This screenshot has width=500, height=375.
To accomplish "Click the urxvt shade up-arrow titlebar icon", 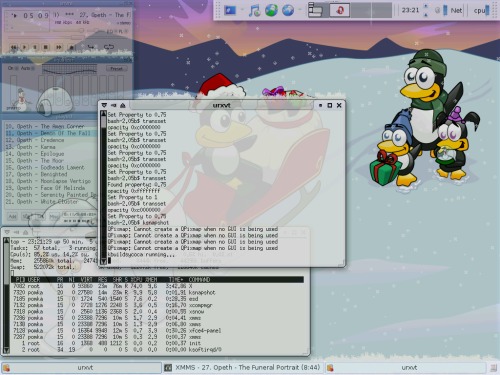I will 123,105.
